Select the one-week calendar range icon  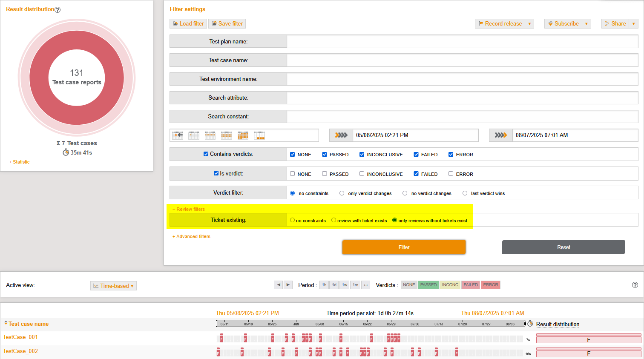(x=210, y=135)
